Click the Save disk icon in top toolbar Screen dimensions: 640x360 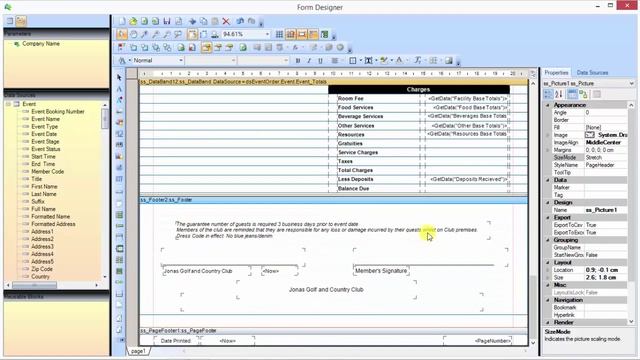(167, 21)
